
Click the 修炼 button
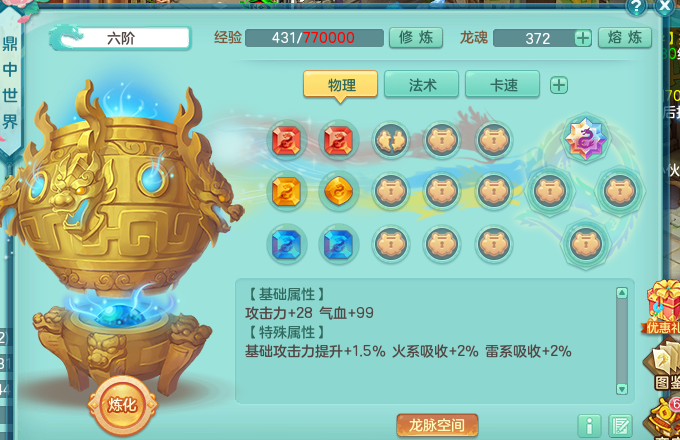pyautogui.click(x=415, y=38)
